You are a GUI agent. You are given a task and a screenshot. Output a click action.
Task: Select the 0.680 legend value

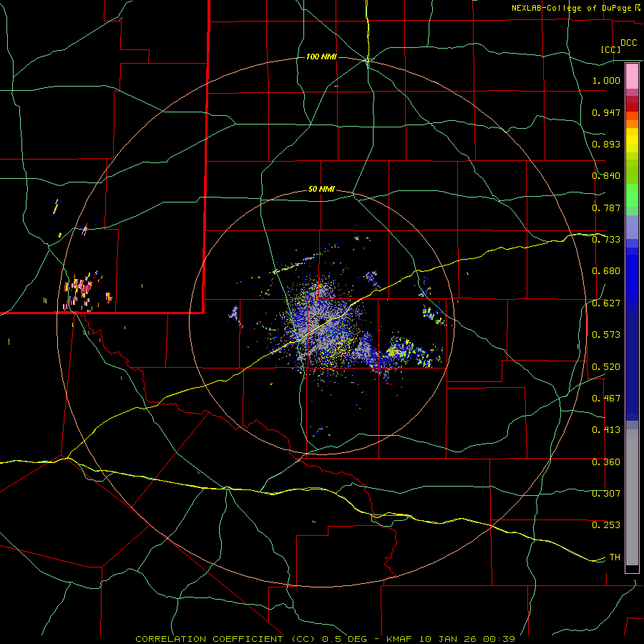pos(606,271)
